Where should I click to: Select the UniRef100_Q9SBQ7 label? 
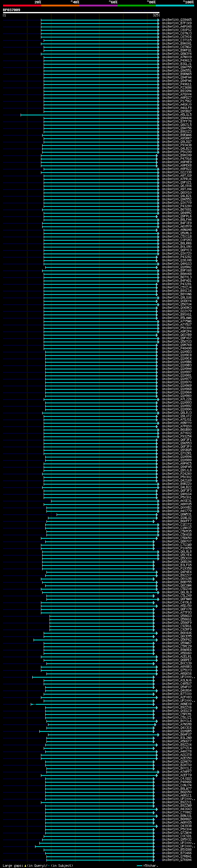177,111
